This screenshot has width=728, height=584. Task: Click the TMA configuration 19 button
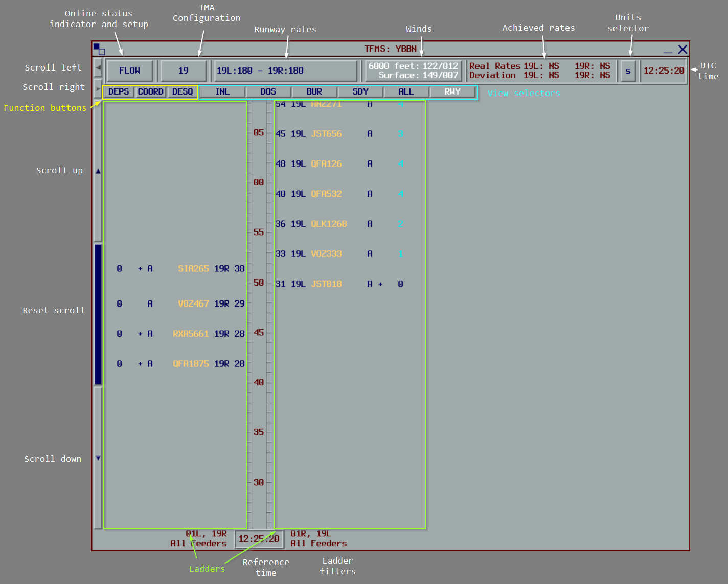[184, 71]
